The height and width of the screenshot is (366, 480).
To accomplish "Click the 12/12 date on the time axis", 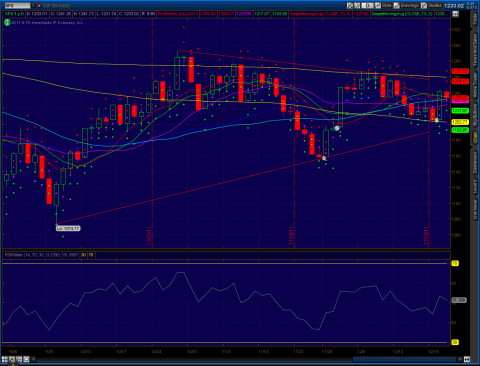I will click(x=398, y=352).
